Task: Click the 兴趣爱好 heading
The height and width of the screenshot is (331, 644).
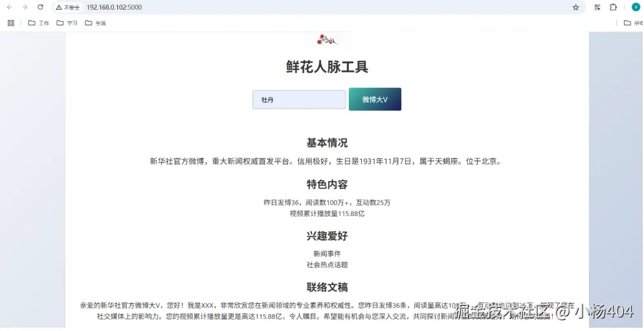Action: point(327,236)
